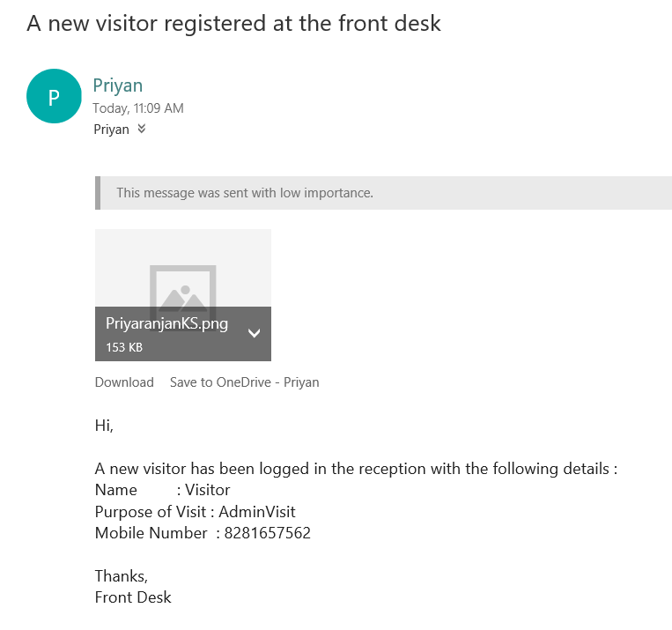Click the mobile number 8281657562
Viewport: 672px width, 630px height.
268,533
